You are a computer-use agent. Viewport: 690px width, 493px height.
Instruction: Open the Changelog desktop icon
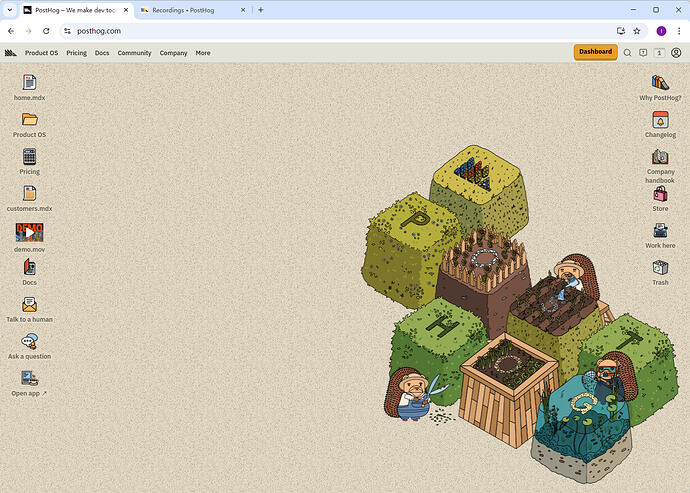pos(660,120)
